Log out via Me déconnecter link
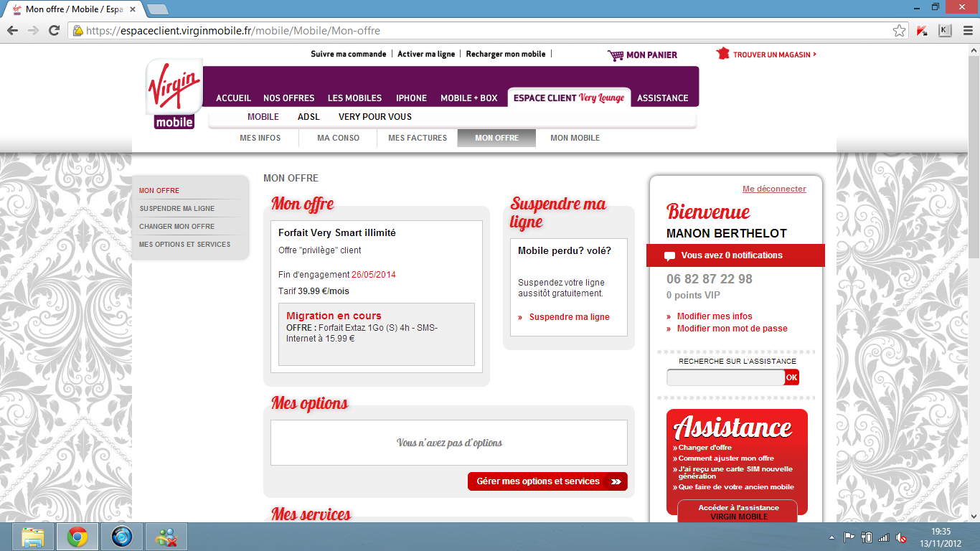980x551 pixels. (x=774, y=189)
